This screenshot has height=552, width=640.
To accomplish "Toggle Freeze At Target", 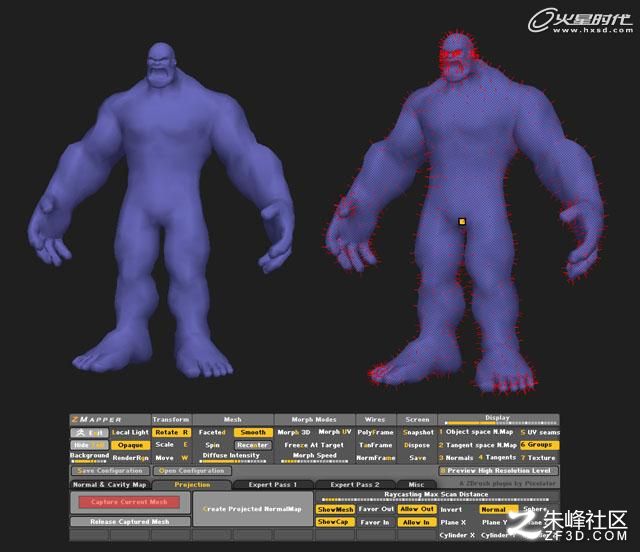I will point(314,445).
